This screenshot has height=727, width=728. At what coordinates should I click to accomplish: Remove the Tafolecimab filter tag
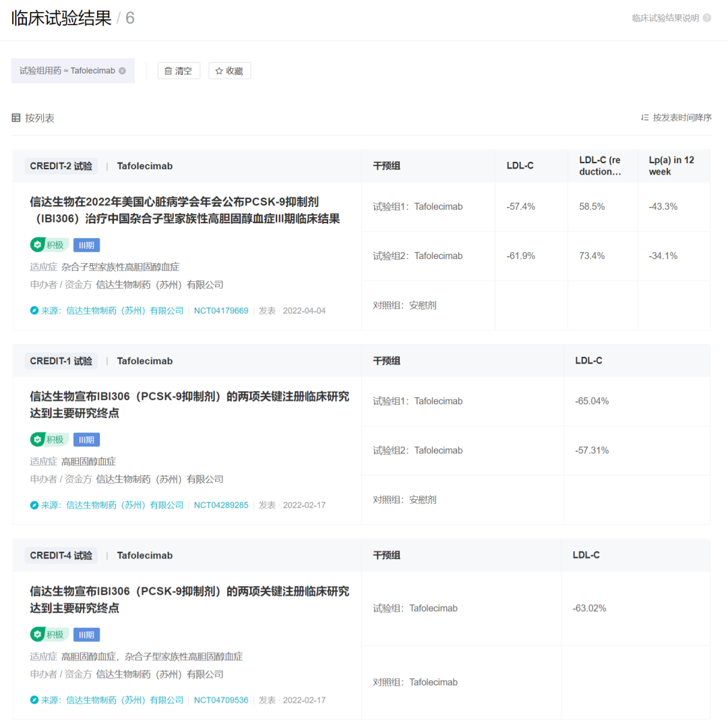122,71
